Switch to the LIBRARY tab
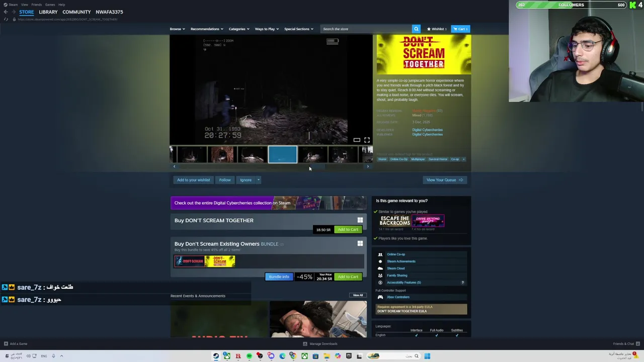 click(x=48, y=12)
